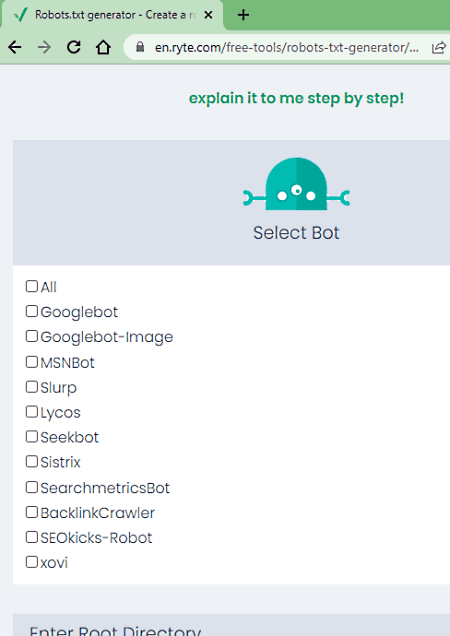Select the Robots.txt generator tab
The height and width of the screenshot is (636, 450).
[112, 15]
